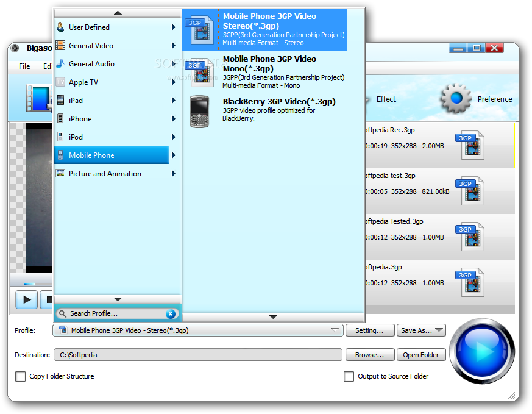The height and width of the screenshot is (414, 532).
Task: Clear the Search Profile field
Action: (x=171, y=314)
